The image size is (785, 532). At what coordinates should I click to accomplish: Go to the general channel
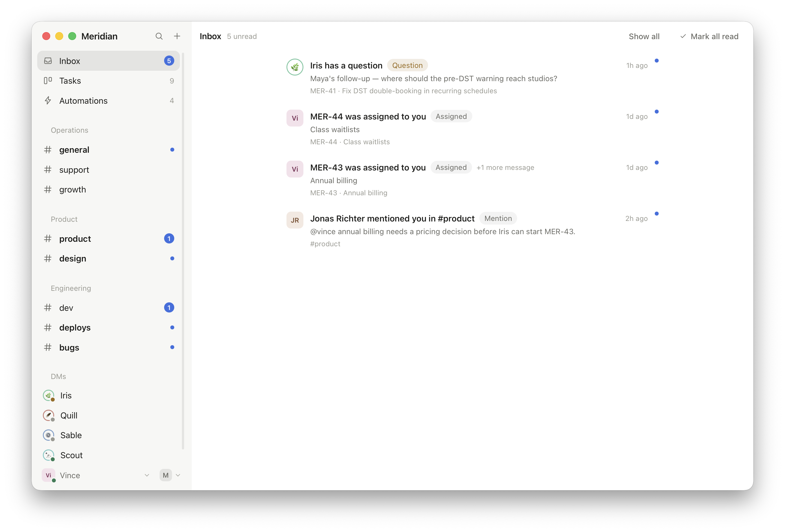(x=109, y=150)
